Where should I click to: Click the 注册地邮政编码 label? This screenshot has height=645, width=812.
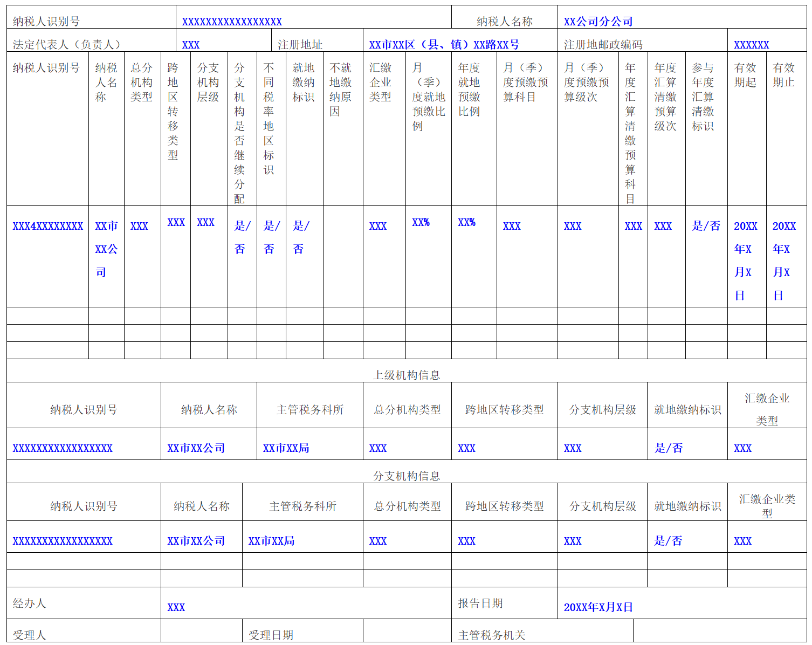click(603, 45)
